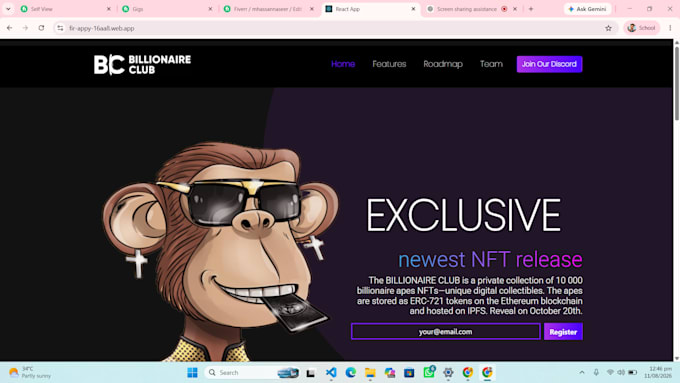Screen dimensions: 680x383
Task: Open Chrome's three-dot menu
Action: [x=670, y=28]
